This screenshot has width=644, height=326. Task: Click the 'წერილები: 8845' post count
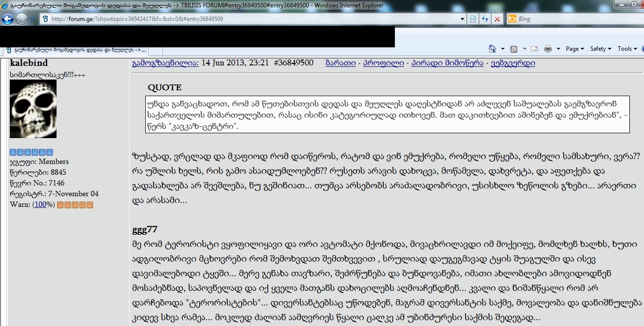[38, 172]
